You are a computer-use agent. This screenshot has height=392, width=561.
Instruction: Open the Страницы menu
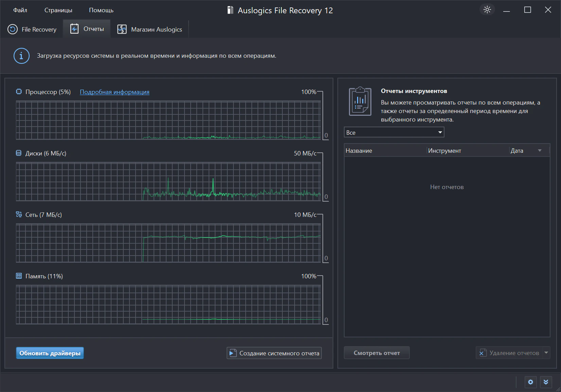point(58,10)
